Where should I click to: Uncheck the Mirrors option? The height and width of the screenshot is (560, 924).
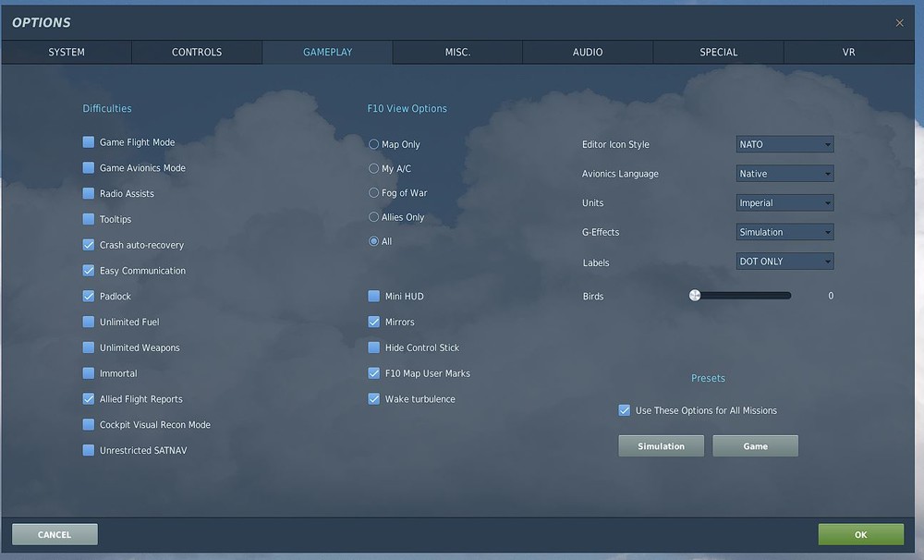click(x=373, y=322)
